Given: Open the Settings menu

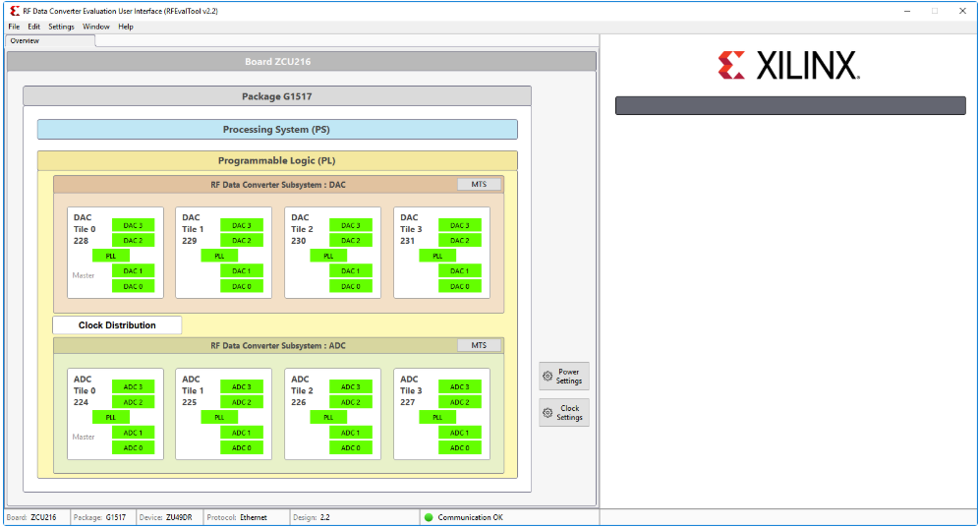Looking at the screenshot, I should click(x=61, y=27).
